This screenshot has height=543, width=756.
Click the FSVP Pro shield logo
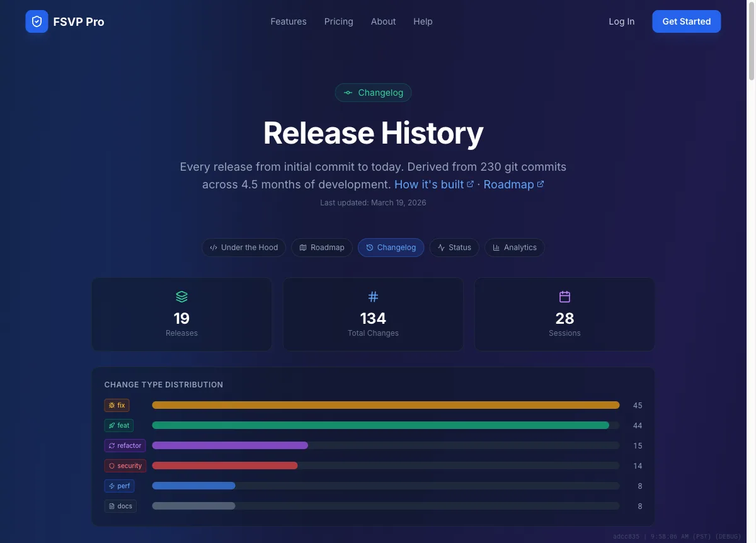click(37, 21)
